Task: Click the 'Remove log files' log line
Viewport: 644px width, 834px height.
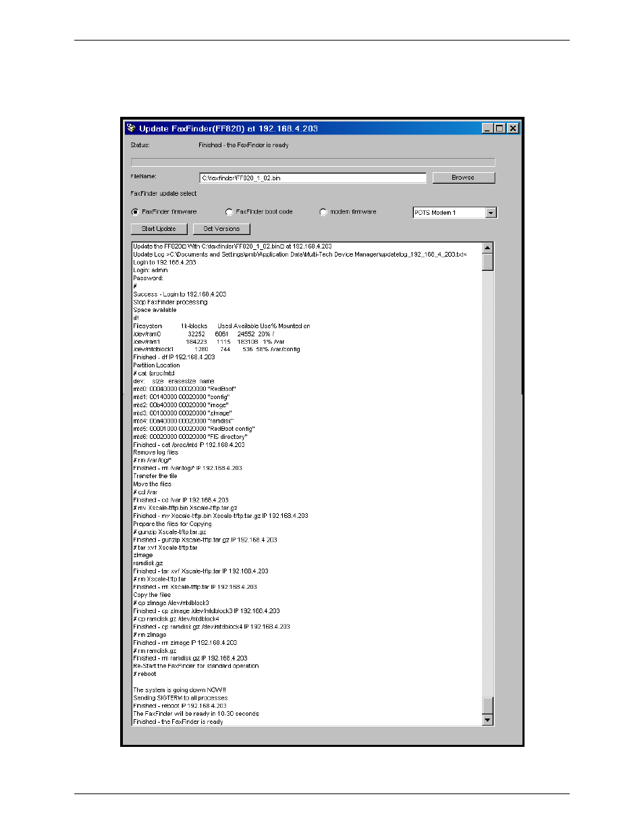Action: coord(155,452)
